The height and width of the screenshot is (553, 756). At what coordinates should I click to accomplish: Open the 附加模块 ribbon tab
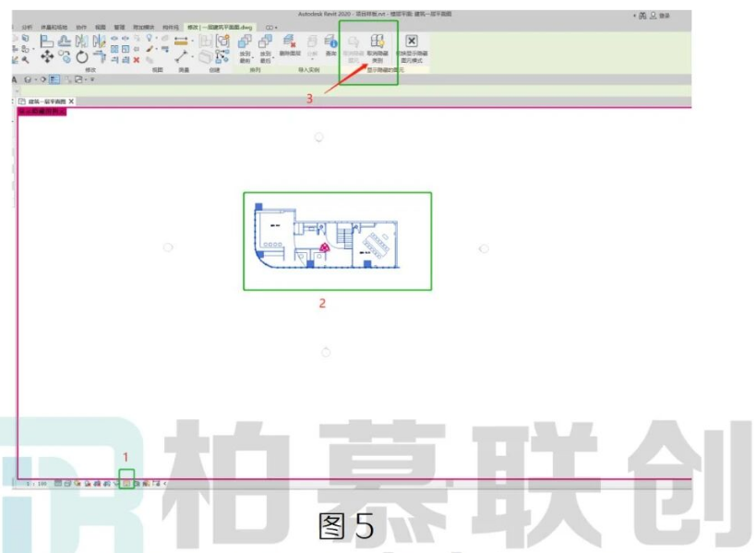click(144, 28)
